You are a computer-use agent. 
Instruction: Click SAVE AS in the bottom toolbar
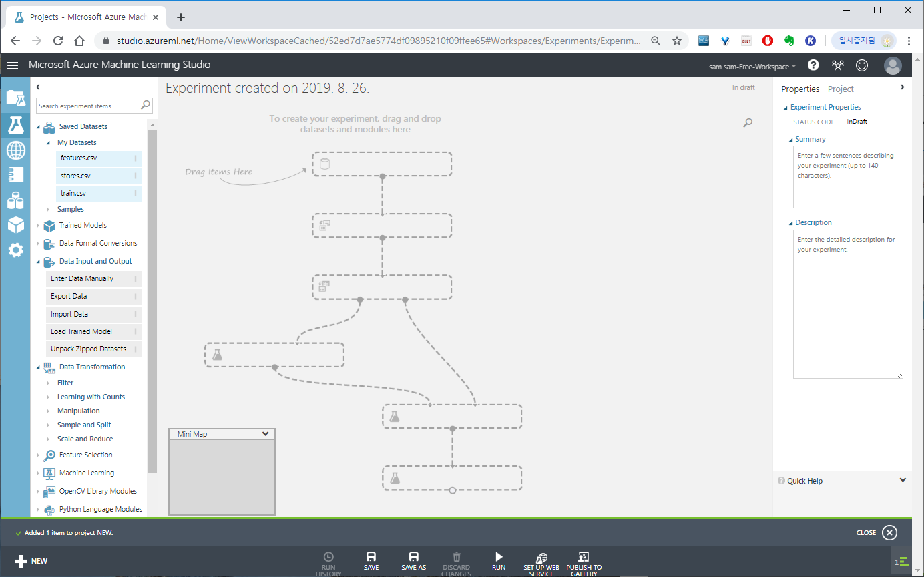pos(413,561)
